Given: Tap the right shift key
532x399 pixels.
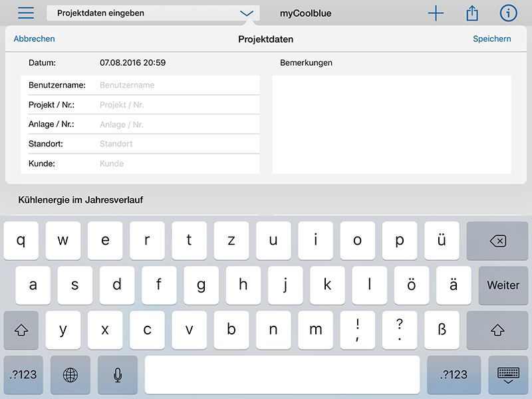Looking at the screenshot, I should click(497, 330).
